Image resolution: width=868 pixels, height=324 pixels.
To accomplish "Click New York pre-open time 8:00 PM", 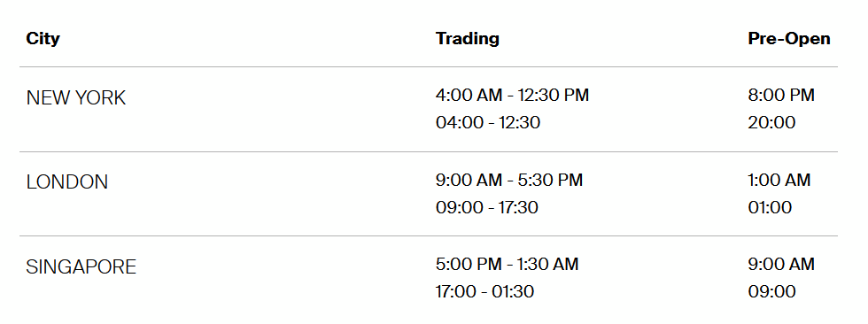I will click(x=781, y=95).
